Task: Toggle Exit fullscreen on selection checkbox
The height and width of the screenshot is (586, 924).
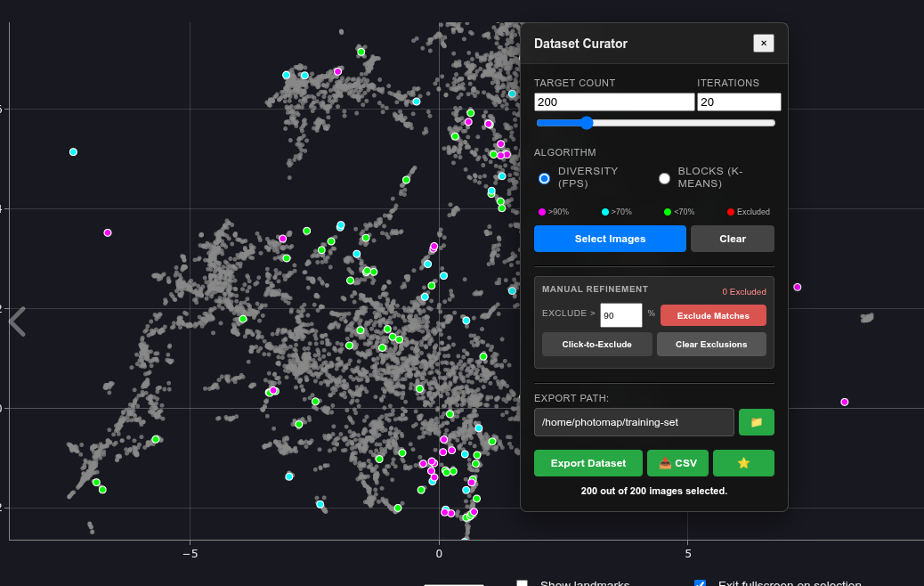Action: [x=700, y=583]
